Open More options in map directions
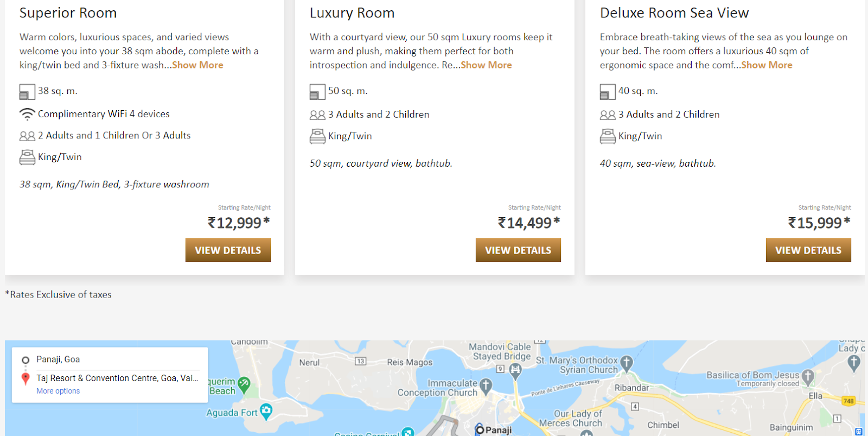Viewport: 868px width, 436px height. [58, 391]
